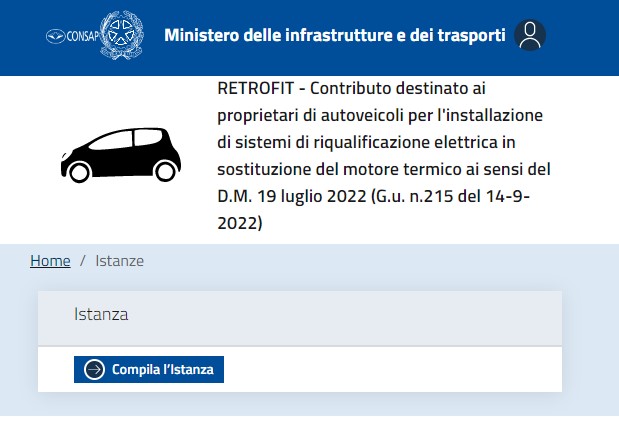619x433 pixels.
Task: Click the final line reading 2022)
Action: click(239, 223)
